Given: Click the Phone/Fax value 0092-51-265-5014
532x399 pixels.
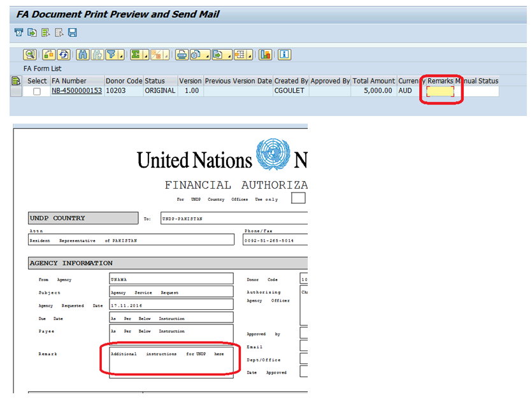Looking at the screenshot, I should (x=275, y=240).
